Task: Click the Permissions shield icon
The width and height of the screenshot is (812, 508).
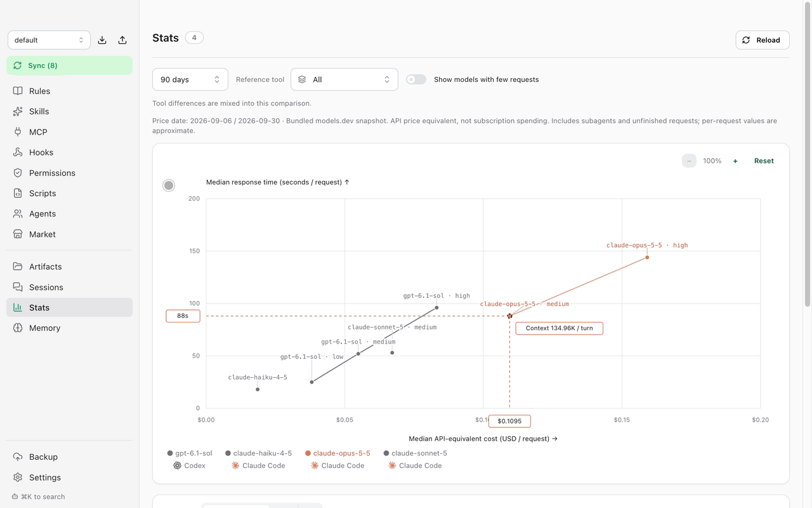Action: (18, 173)
